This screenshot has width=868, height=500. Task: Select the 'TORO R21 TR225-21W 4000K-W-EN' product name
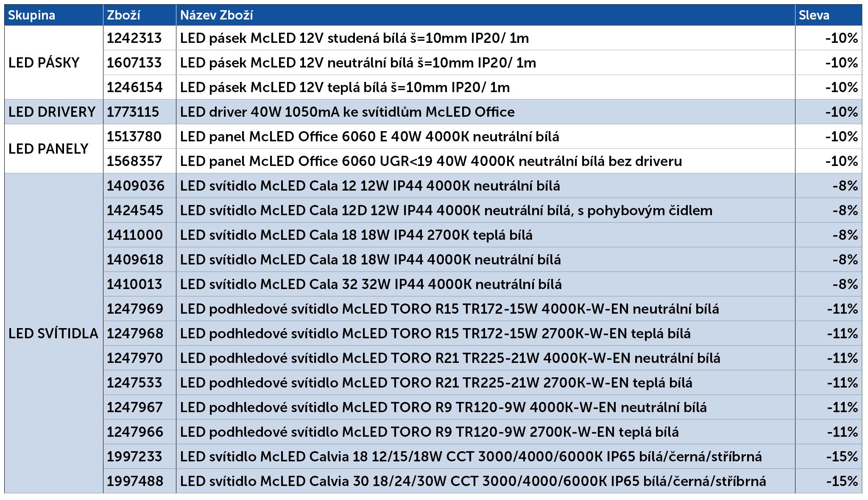[x=450, y=358]
